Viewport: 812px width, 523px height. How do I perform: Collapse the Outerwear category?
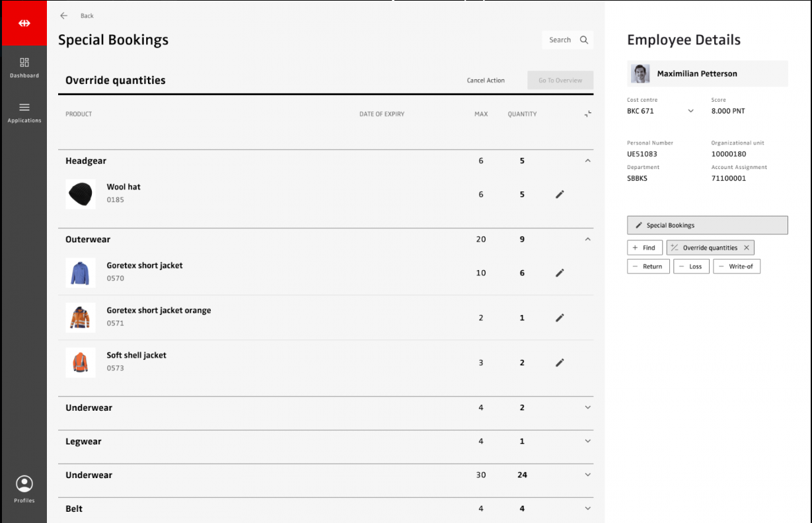tap(587, 239)
